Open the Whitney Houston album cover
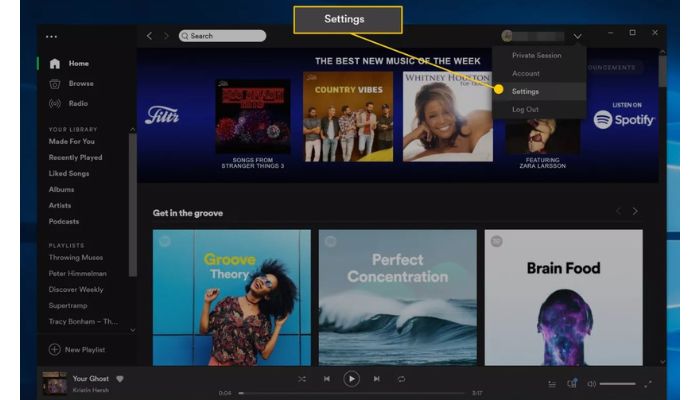The width and height of the screenshot is (700, 400). point(448,117)
